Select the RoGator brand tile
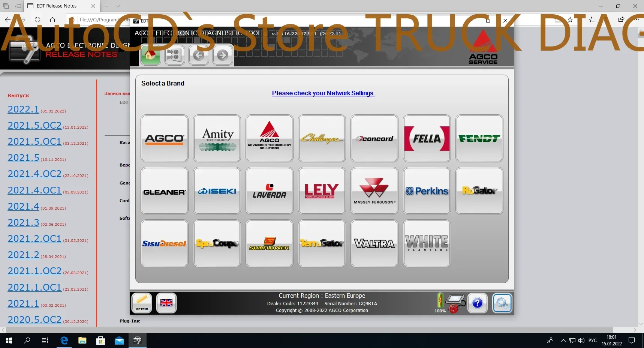This screenshot has height=348, width=644. [x=479, y=191]
